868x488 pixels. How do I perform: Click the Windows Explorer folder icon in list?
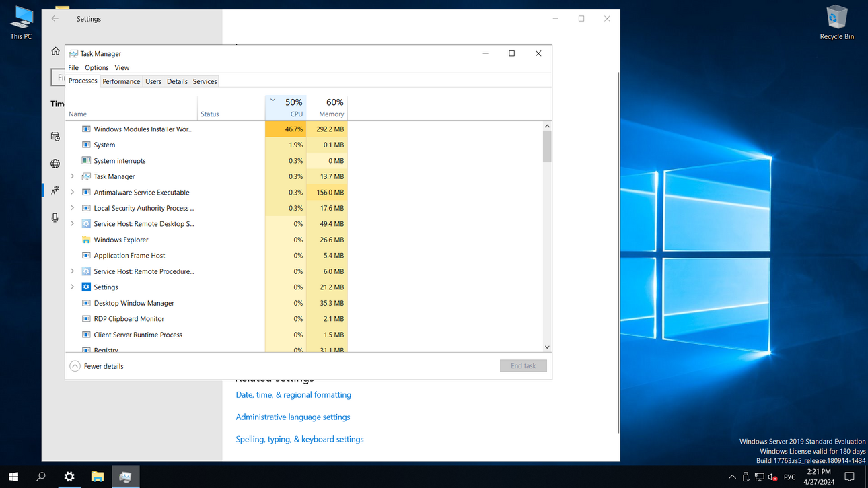point(86,240)
